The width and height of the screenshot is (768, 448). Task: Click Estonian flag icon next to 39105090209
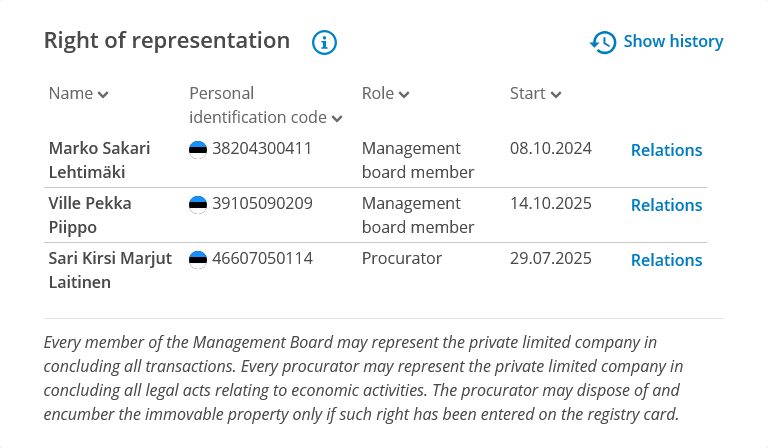pyautogui.click(x=198, y=204)
